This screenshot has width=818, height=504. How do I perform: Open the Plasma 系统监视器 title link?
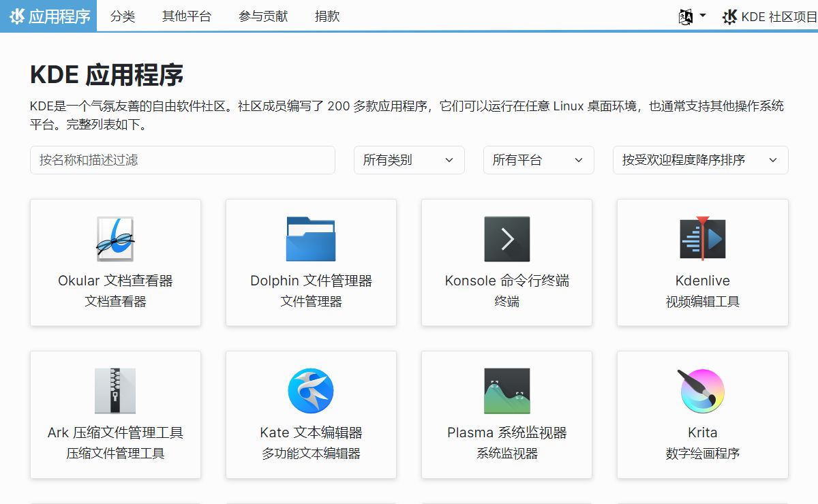506,432
